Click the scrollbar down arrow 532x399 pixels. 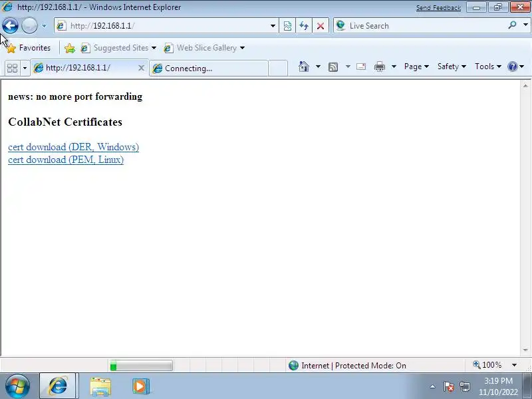click(x=525, y=350)
